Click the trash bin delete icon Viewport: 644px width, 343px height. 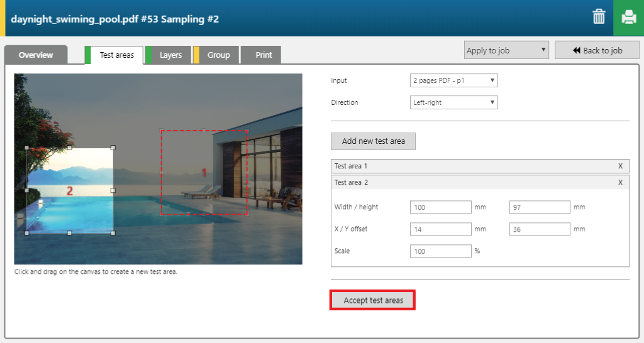599,17
